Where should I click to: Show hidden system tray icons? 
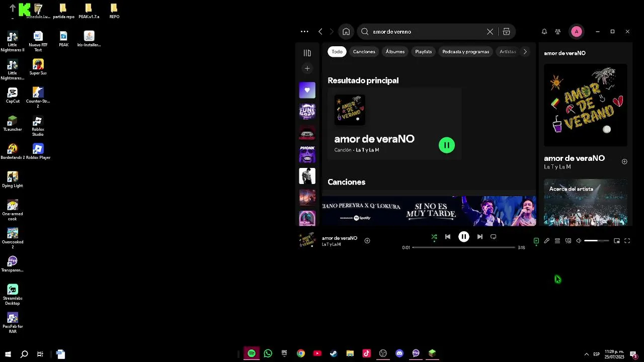pos(586,354)
